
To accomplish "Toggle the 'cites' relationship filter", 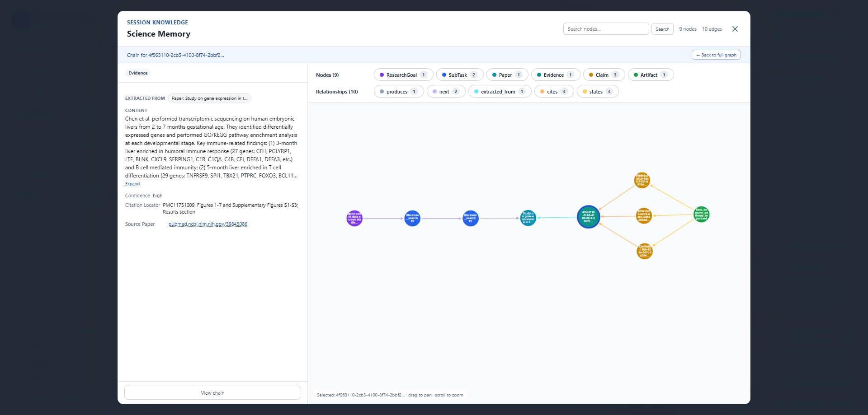I will coord(554,92).
